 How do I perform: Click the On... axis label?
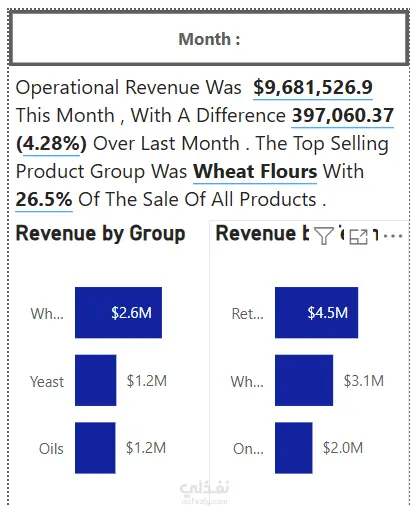(x=248, y=449)
